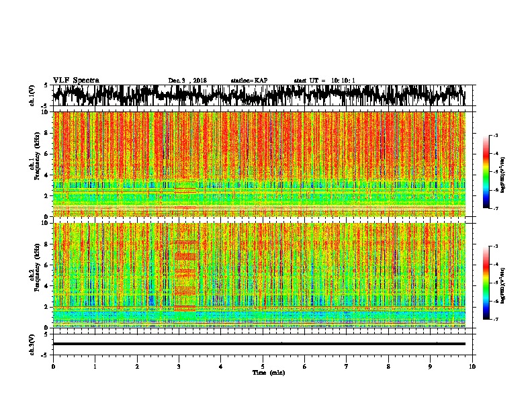Click the "start UT = 10:10:1" header text

324,81
